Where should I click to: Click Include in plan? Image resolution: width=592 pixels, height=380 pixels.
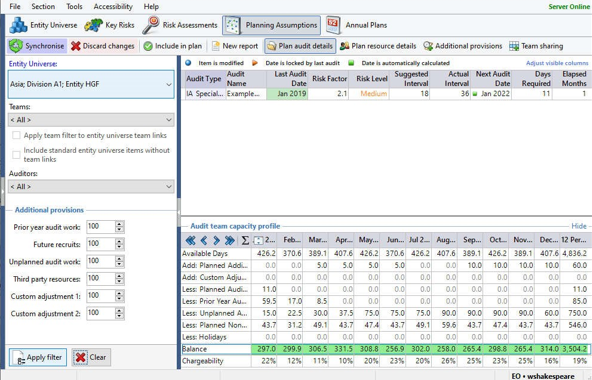(173, 46)
